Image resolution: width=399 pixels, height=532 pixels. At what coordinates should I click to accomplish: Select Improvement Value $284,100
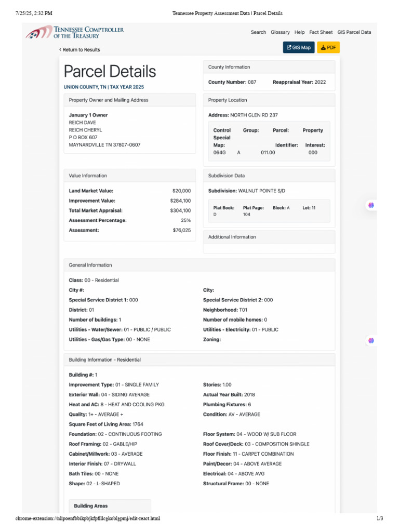pos(180,201)
